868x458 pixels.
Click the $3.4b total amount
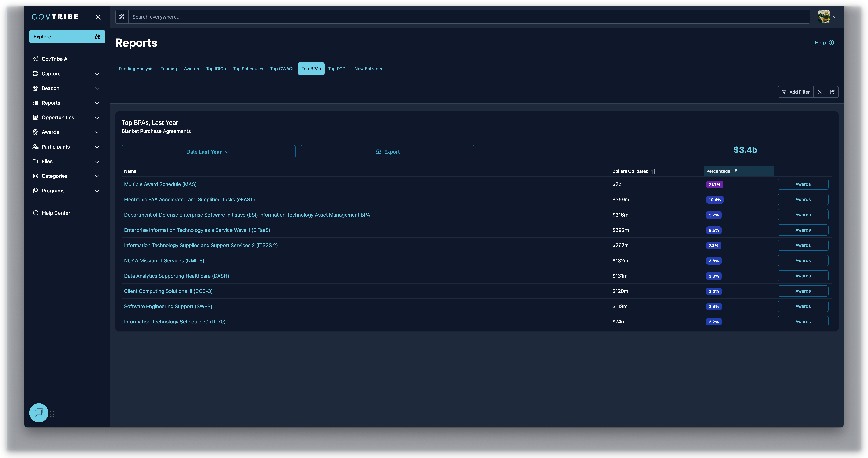tap(745, 150)
